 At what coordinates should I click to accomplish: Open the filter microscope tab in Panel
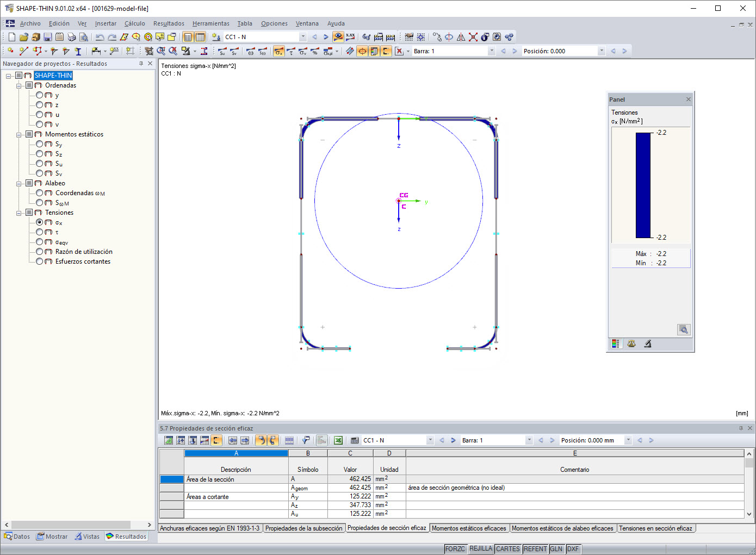[x=648, y=344]
